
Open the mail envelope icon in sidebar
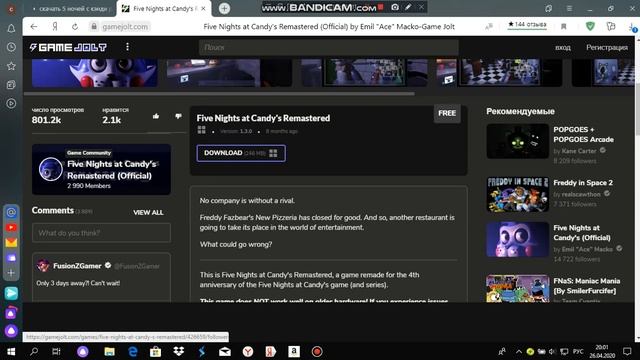(11, 242)
